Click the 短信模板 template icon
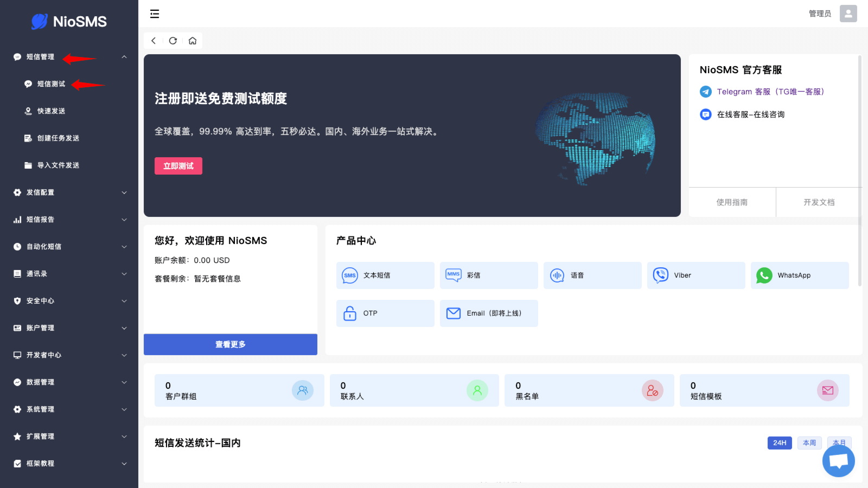 click(x=828, y=390)
